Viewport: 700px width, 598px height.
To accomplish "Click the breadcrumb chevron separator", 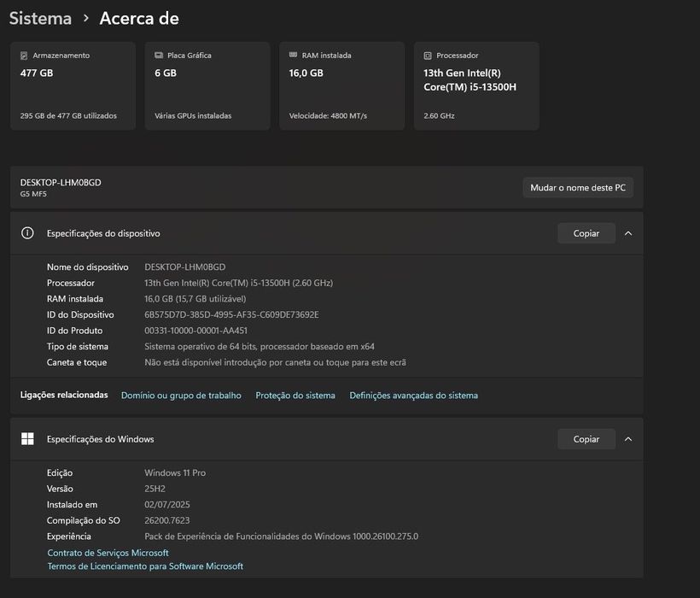I will pyautogui.click(x=86, y=18).
